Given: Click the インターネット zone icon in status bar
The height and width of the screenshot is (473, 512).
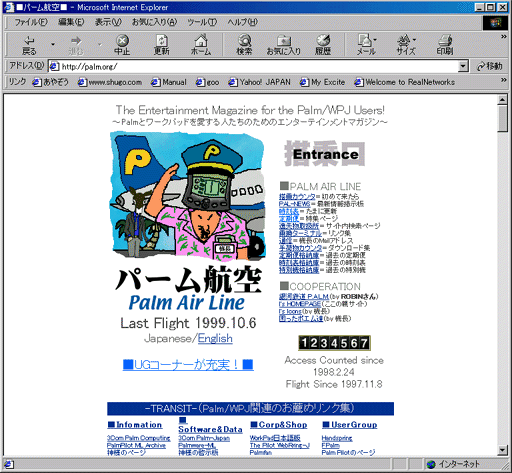Looking at the screenshot, I should coord(431,464).
